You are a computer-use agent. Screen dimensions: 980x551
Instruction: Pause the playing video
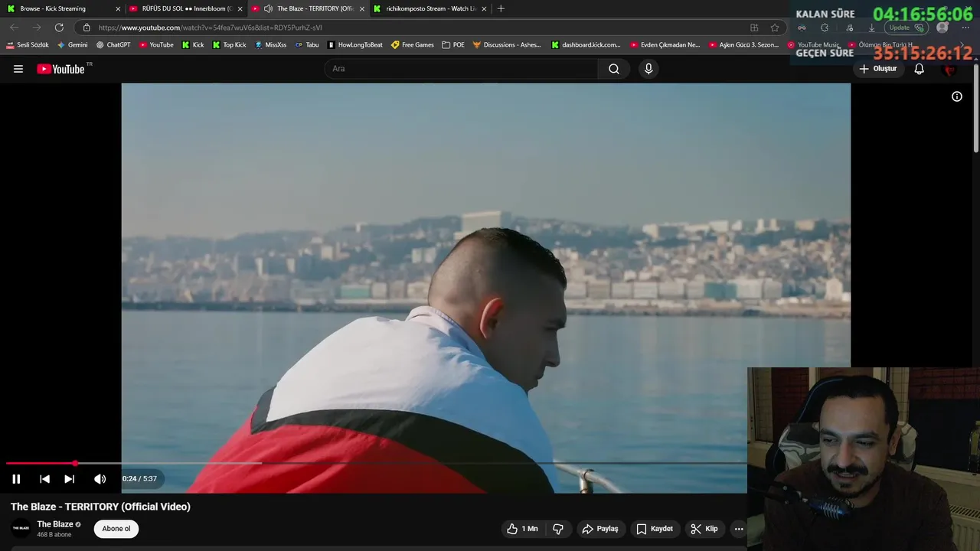point(16,479)
